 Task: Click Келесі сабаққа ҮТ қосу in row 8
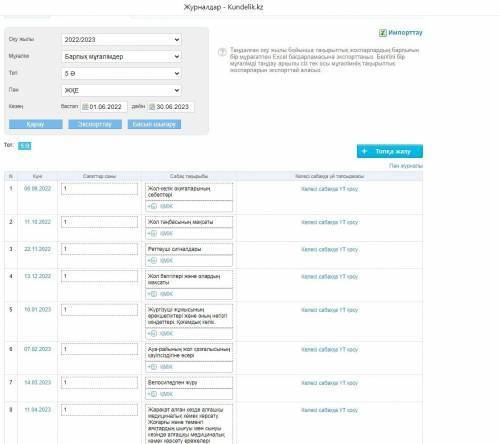(329, 410)
